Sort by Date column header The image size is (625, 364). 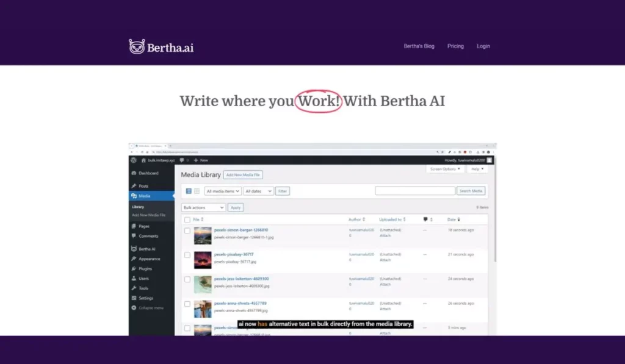(453, 219)
